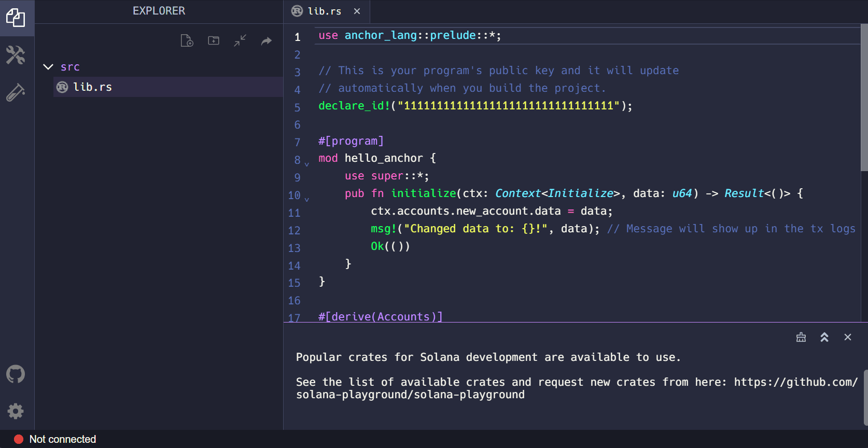
Task: Maximize the terminal with double-chevron icon
Action: 824,337
